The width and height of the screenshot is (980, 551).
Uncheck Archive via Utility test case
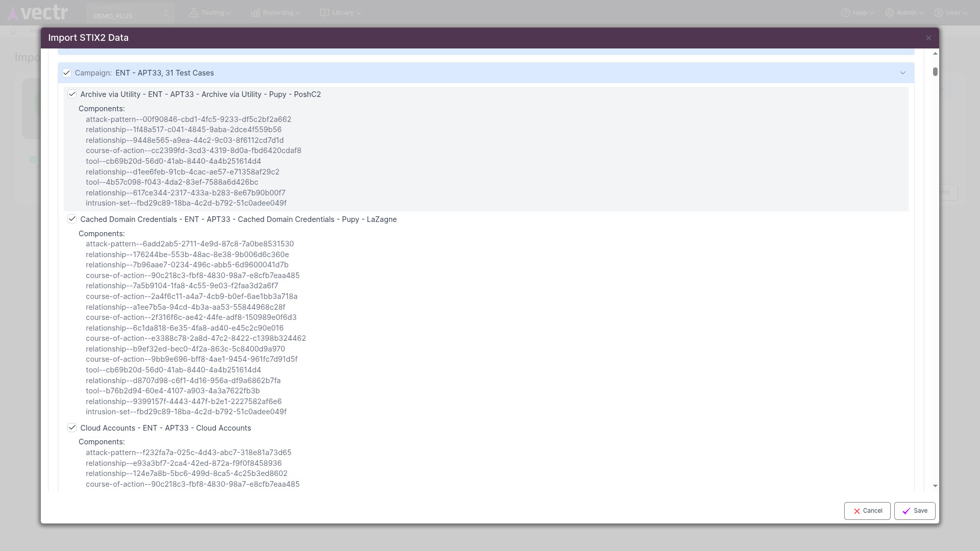(72, 94)
